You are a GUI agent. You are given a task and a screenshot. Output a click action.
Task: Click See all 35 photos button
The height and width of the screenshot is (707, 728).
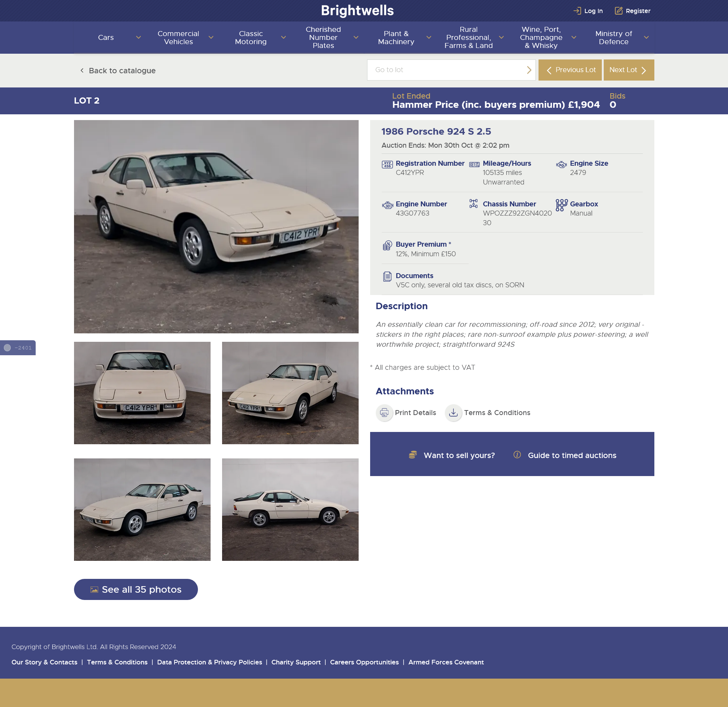136,589
